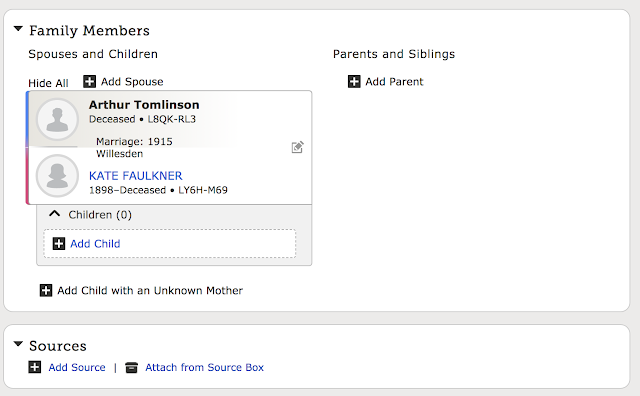Screen dimensions: 640x396
Task: Open KATE FAULKNER's person page
Action: [136, 176]
